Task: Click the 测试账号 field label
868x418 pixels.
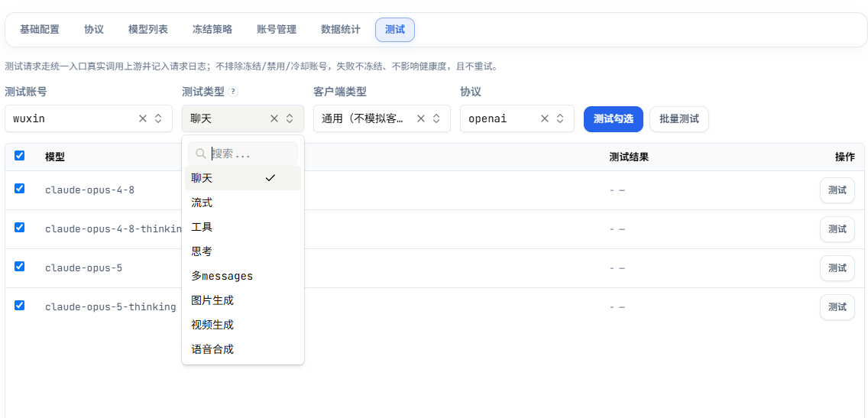Action: click(x=25, y=92)
